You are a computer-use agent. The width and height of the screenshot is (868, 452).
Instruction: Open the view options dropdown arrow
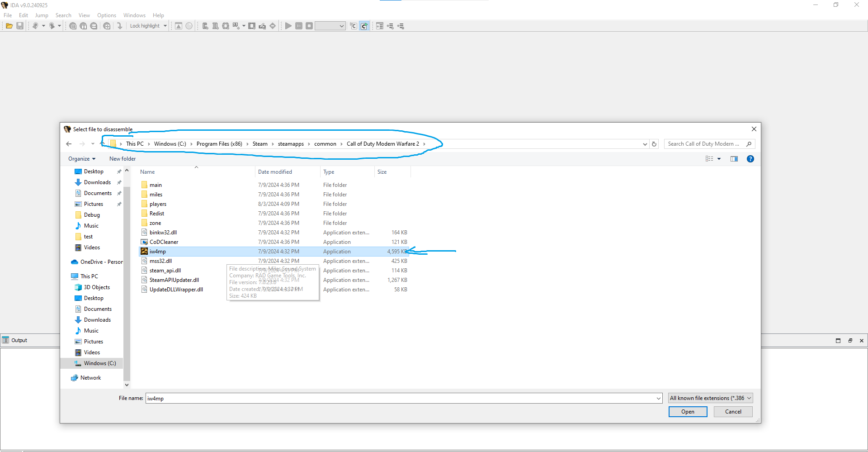coord(719,159)
